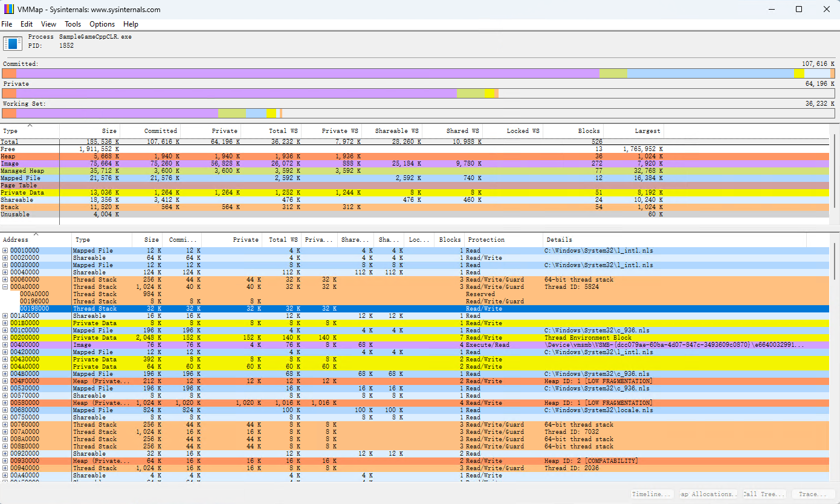Click the Thread ID: 7032 detail
This screenshot has width=840, height=504.
coord(571,431)
